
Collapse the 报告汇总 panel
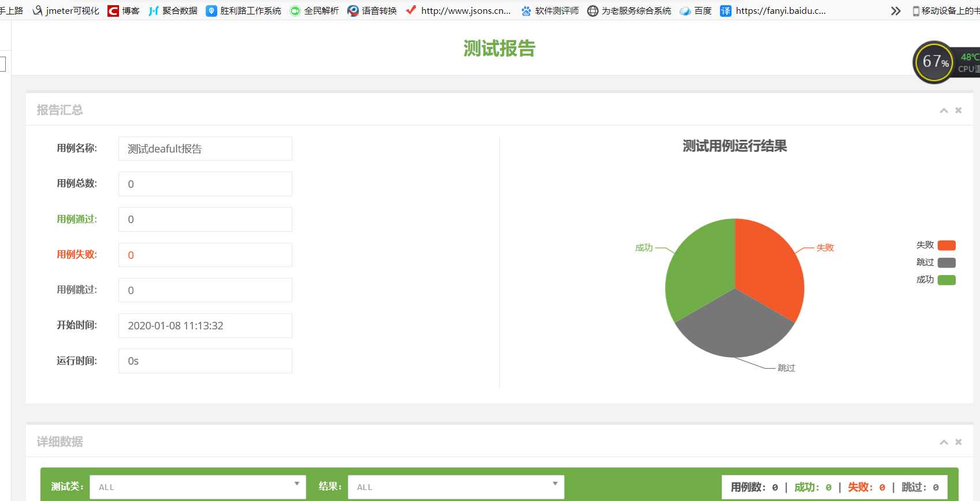pos(944,110)
